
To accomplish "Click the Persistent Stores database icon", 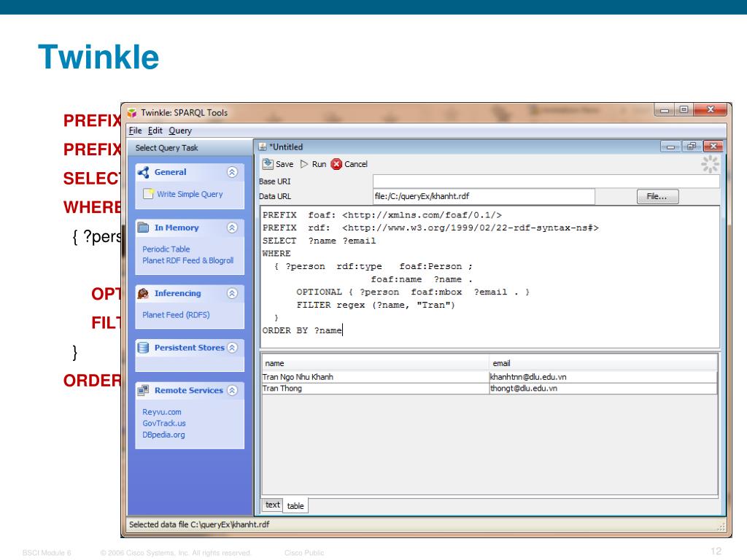I will click(143, 348).
